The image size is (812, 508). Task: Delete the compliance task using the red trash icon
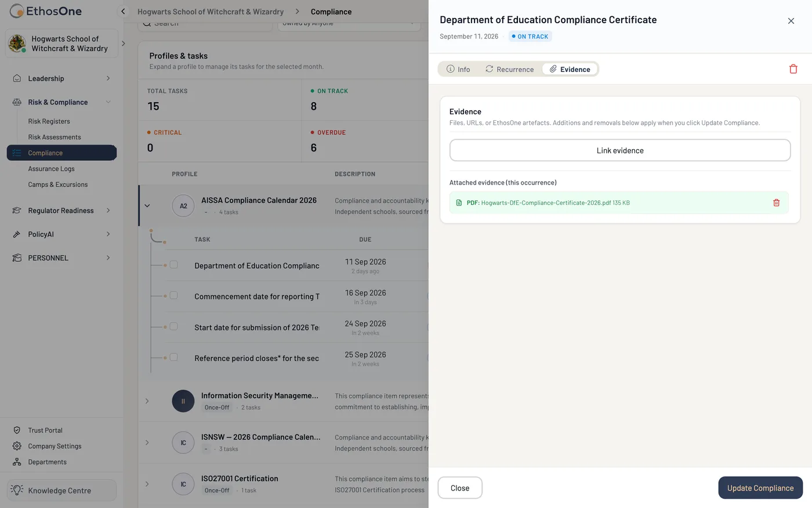(x=793, y=69)
